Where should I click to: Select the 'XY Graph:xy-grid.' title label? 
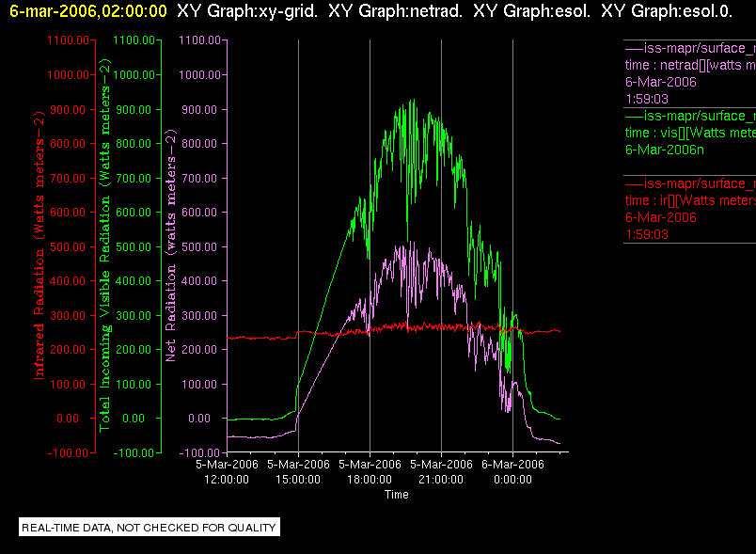click(x=247, y=11)
